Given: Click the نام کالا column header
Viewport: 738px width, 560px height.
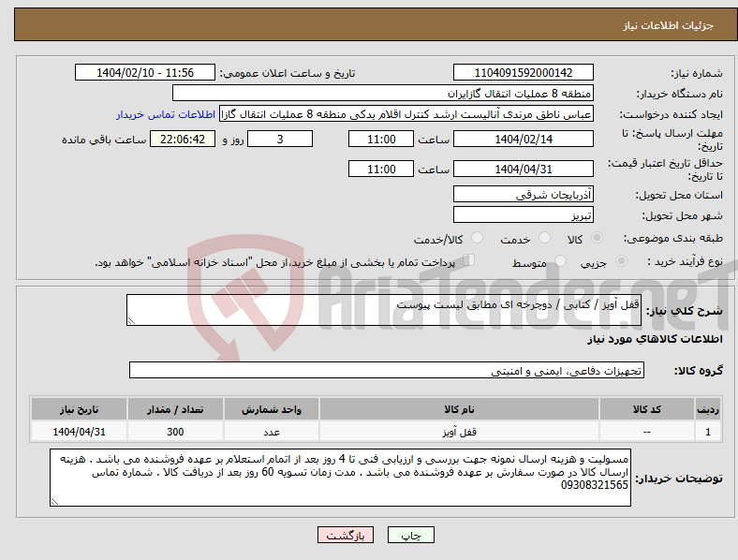Looking at the screenshot, I should pos(459,409).
